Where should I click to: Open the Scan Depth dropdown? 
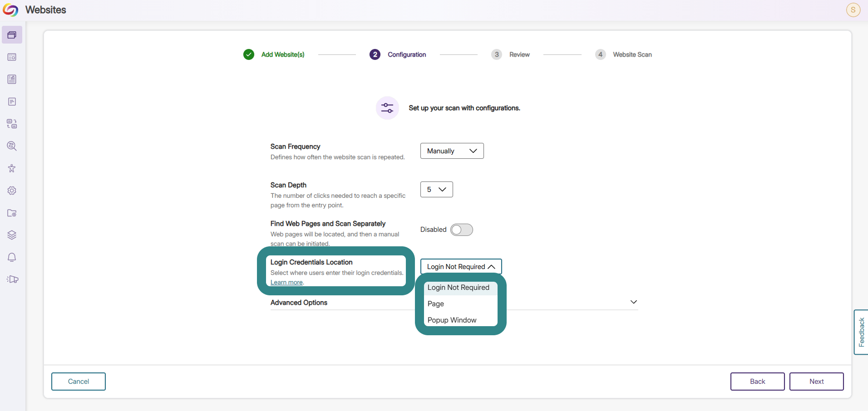pyautogui.click(x=436, y=190)
